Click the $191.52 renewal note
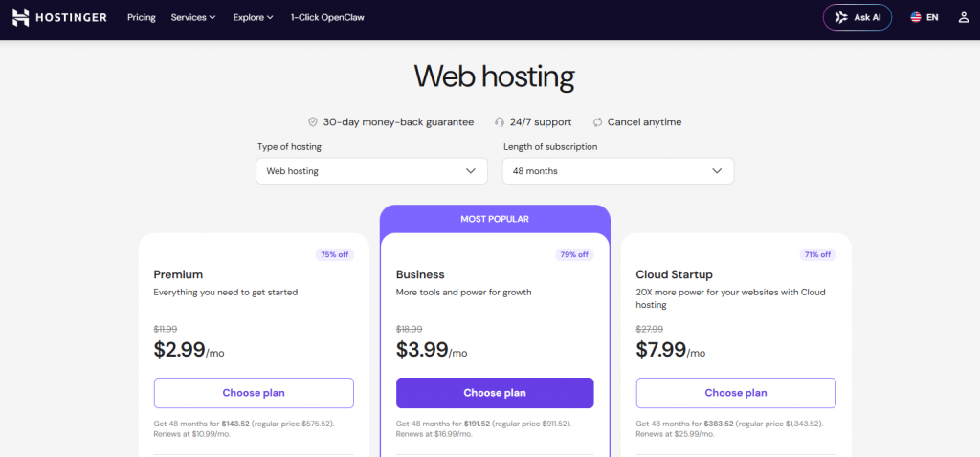The width and height of the screenshot is (980, 457). (485, 428)
